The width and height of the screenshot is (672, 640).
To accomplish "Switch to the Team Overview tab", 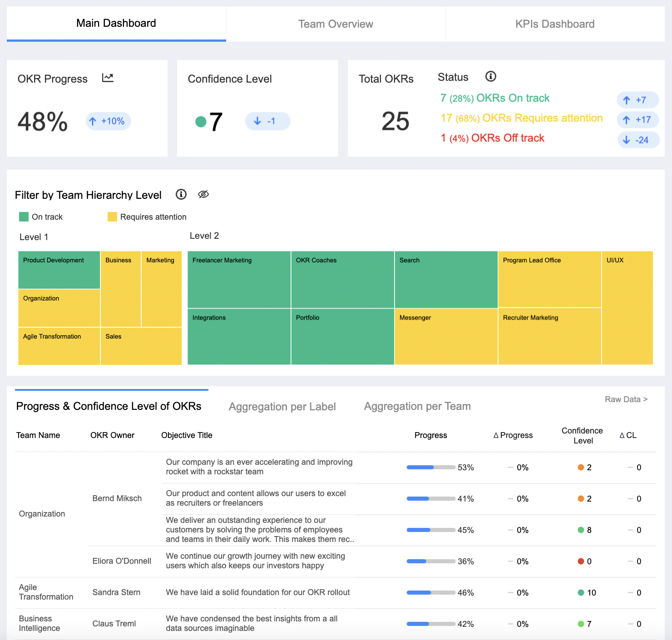I will 336,24.
